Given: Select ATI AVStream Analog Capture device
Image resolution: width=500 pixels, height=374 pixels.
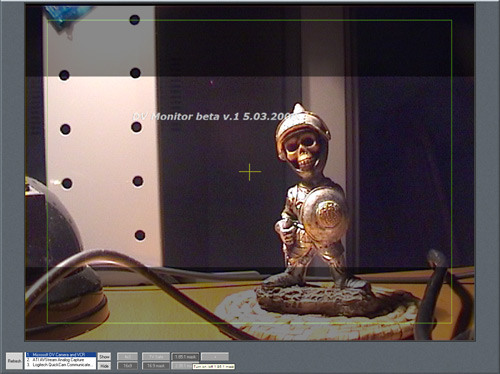Looking at the screenshot, I should [61, 360].
